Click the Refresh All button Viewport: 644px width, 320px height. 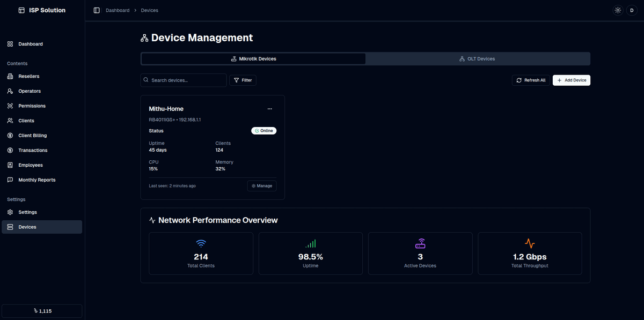pos(530,80)
